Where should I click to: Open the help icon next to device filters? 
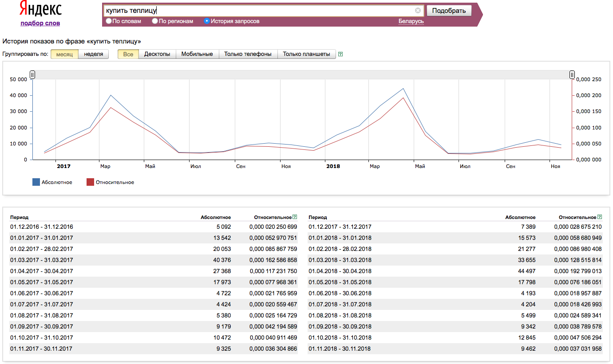point(340,55)
